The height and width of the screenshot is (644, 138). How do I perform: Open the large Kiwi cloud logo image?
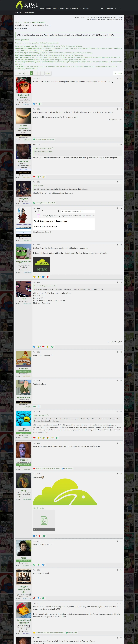tap(65, 492)
